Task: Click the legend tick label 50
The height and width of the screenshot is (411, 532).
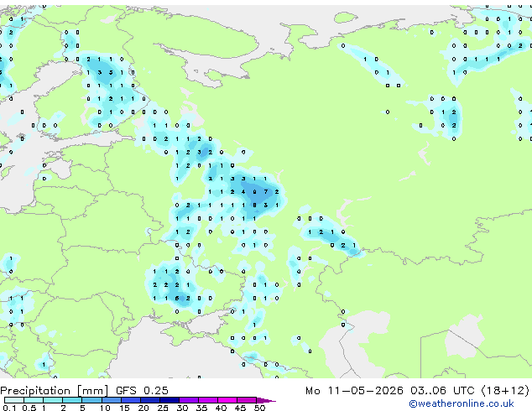Action: (260, 408)
